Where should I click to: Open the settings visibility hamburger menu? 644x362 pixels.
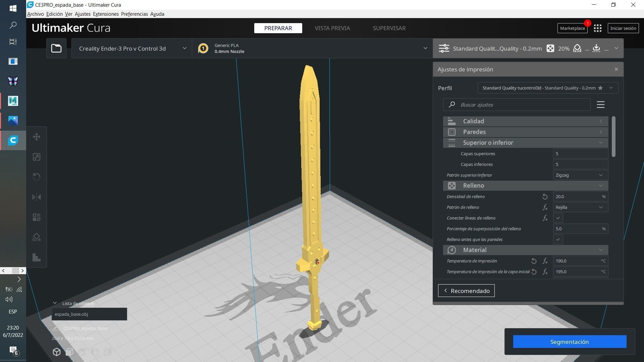600,105
